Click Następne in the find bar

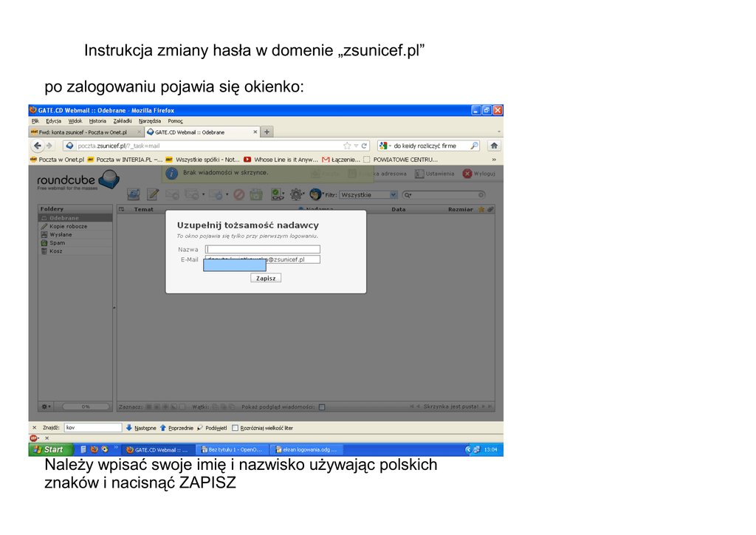click(140, 428)
